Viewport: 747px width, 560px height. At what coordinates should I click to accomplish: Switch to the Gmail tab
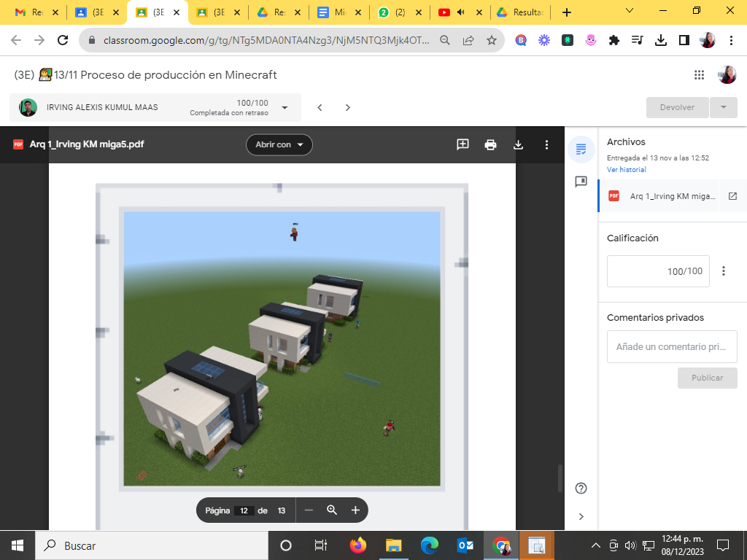[x=36, y=12]
